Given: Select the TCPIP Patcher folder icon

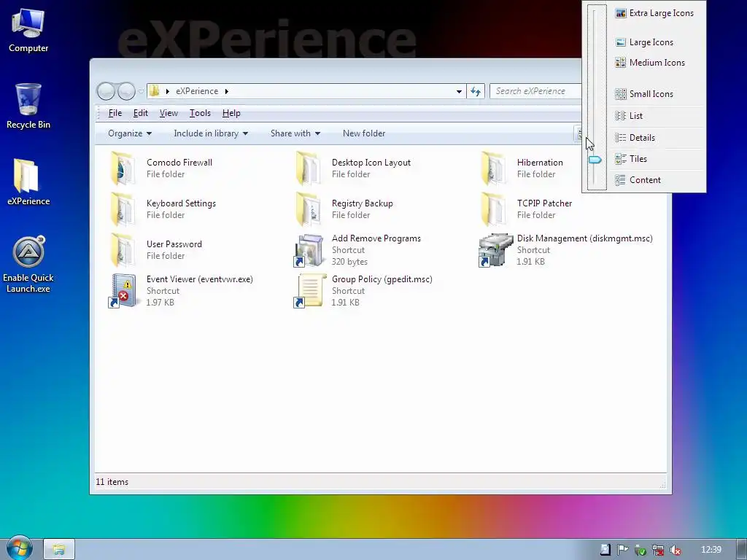Looking at the screenshot, I should pyautogui.click(x=494, y=209).
